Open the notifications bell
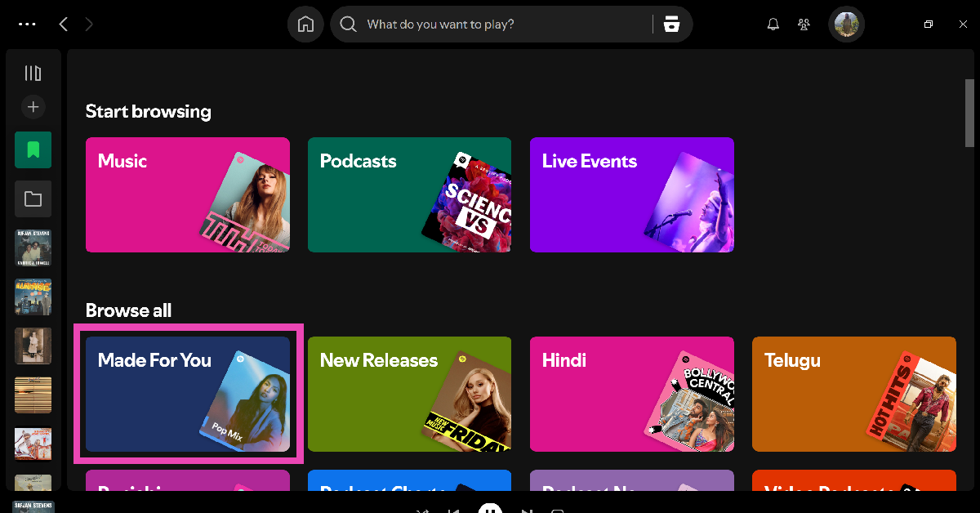 [773, 25]
